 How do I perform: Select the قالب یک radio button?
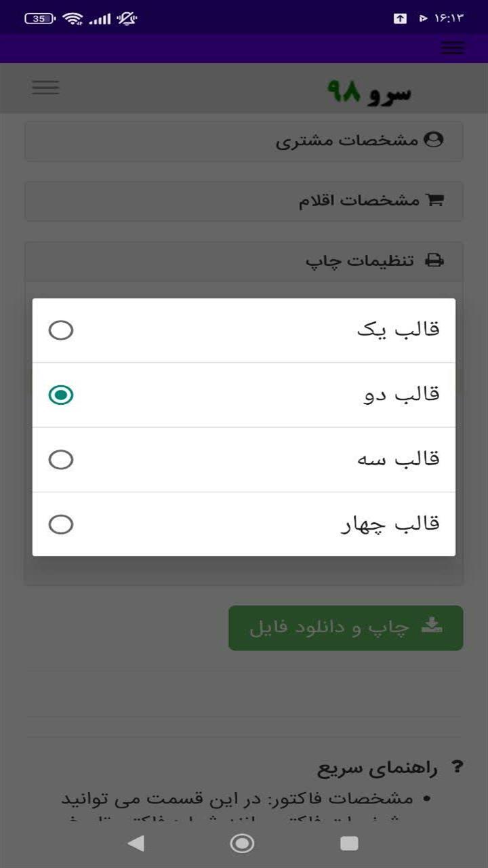(61, 330)
